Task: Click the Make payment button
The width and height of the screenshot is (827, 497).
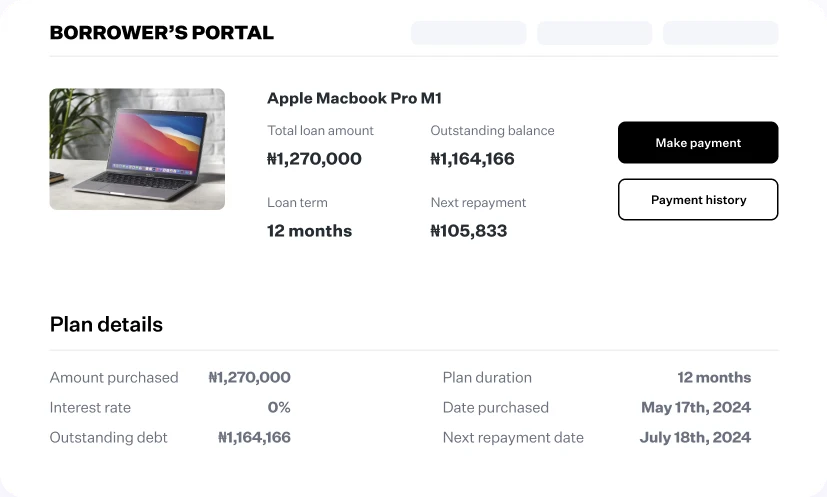Action: [698, 142]
